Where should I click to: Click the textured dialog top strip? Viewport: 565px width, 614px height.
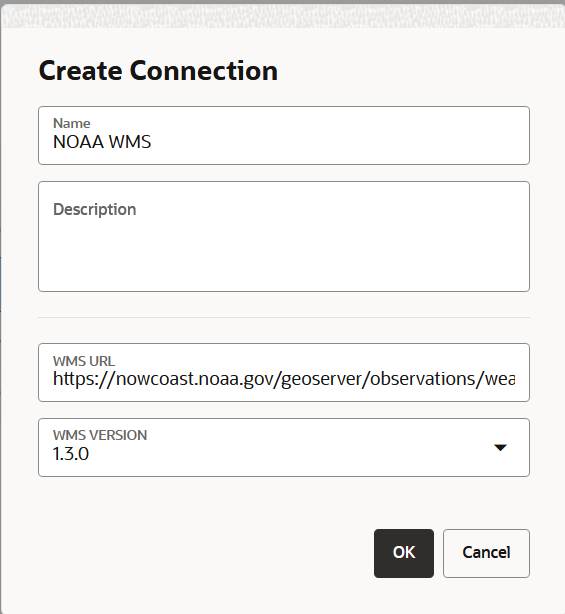point(284,16)
